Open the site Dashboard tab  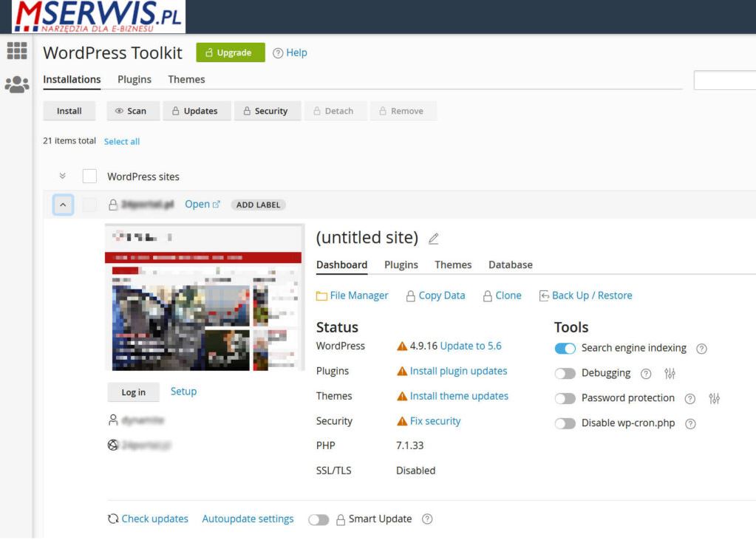pyautogui.click(x=342, y=265)
